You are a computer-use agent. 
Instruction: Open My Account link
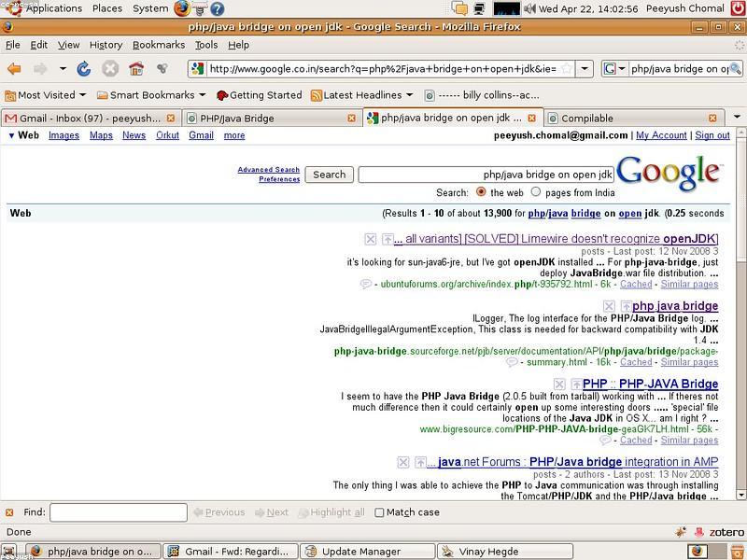tap(661, 135)
